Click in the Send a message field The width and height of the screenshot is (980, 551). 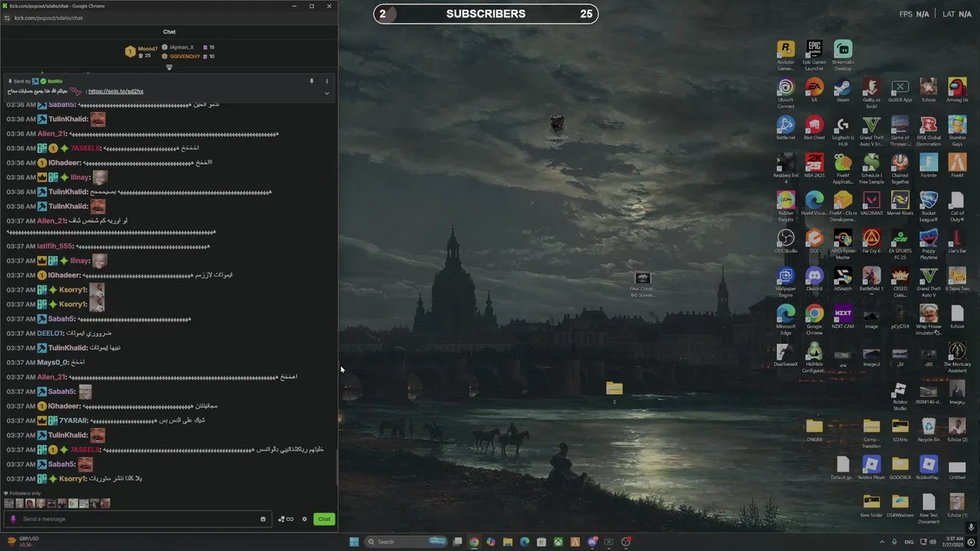pyautogui.click(x=138, y=519)
